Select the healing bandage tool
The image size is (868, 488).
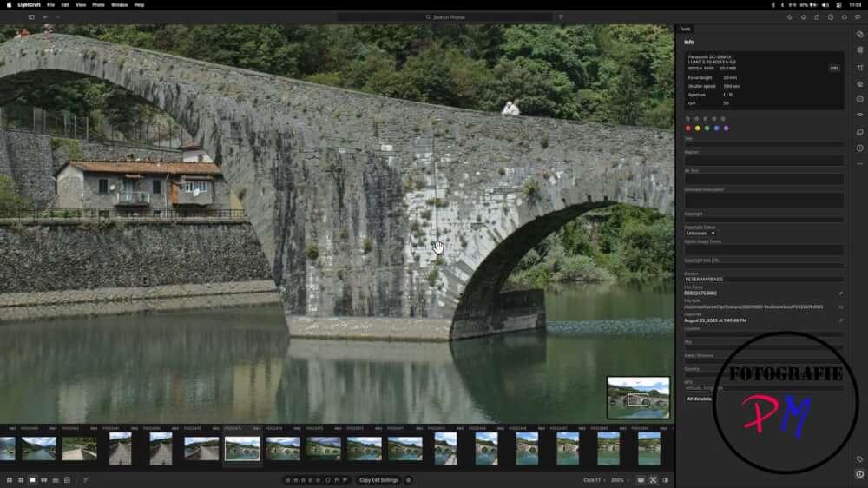[x=859, y=35]
